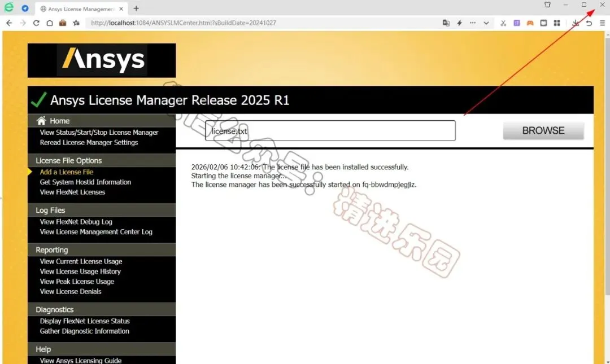Image resolution: width=610 pixels, height=364 pixels.
Task: Open the four-squares extensions grid icon
Action: point(557,23)
